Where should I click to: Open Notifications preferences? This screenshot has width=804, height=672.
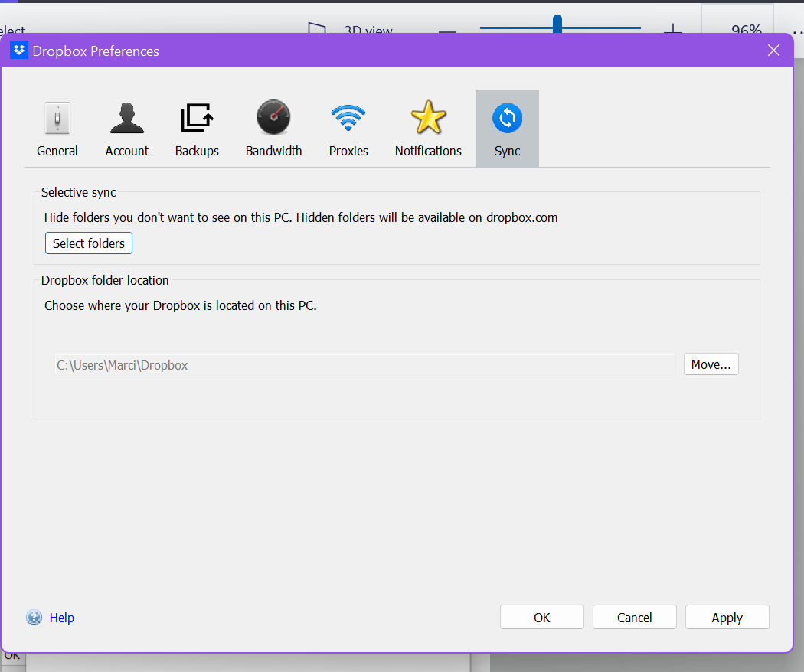(x=428, y=128)
